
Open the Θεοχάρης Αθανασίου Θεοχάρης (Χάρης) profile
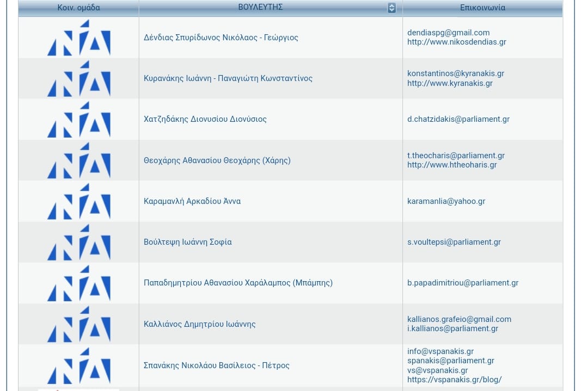(x=217, y=160)
